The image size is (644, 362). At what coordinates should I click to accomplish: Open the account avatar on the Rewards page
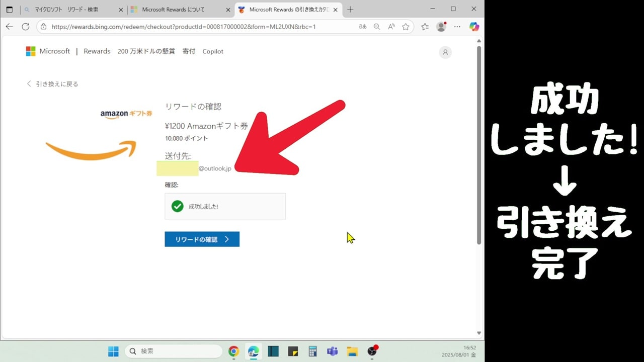click(x=445, y=52)
